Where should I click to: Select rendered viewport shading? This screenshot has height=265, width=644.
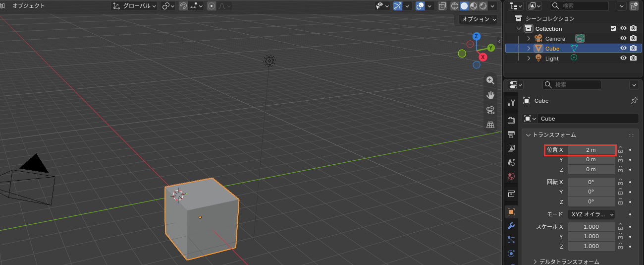coord(482,6)
